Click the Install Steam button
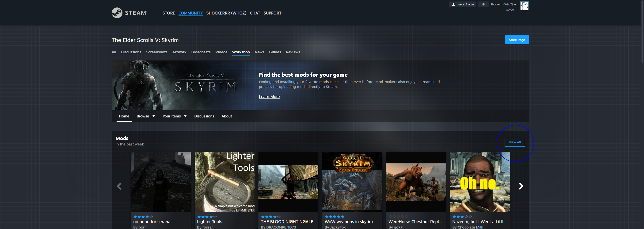 click(463, 4)
